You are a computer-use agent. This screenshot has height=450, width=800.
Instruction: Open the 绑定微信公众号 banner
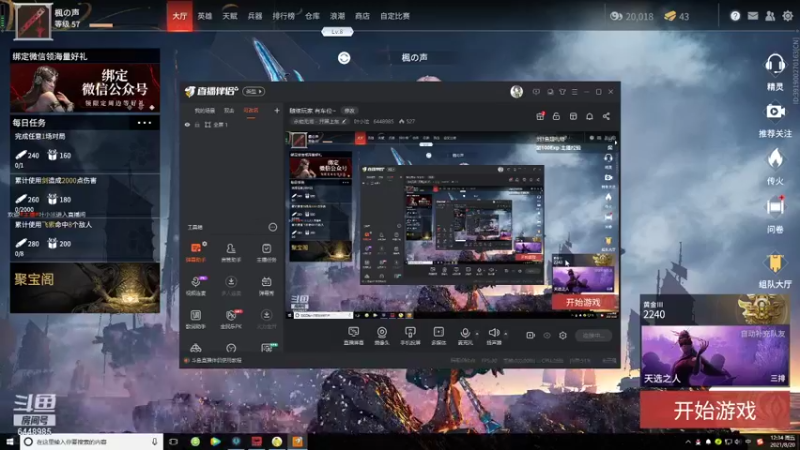pos(85,88)
